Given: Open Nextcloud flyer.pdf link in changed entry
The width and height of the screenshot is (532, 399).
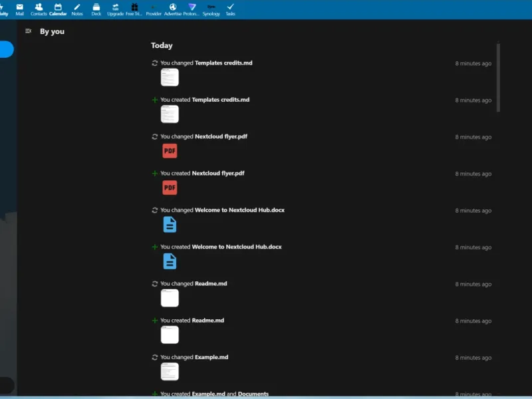Looking at the screenshot, I should coord(221,136).
